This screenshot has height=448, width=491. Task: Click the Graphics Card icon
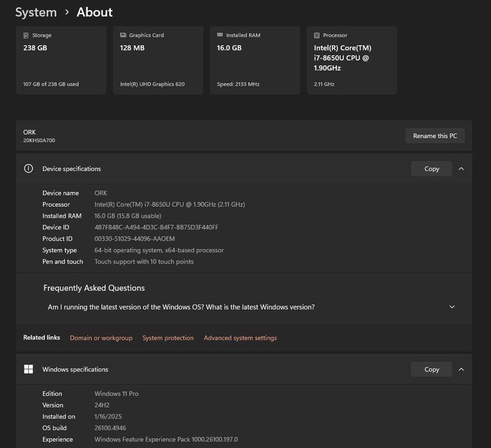pos(123,36)
